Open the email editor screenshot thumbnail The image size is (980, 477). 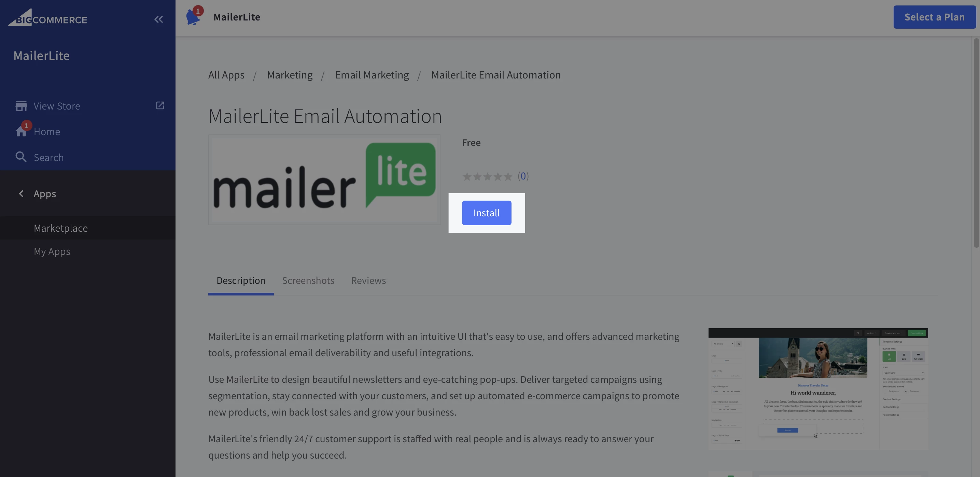click(x=818, y=388)
